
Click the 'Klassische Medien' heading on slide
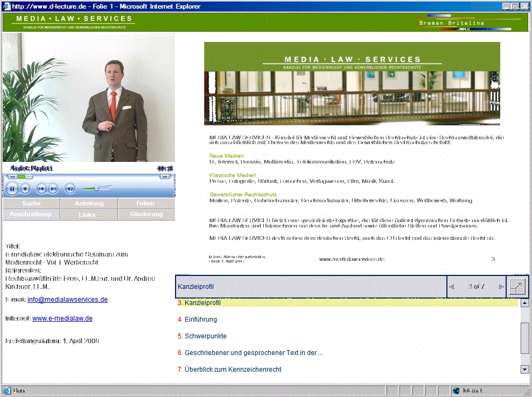233,175
